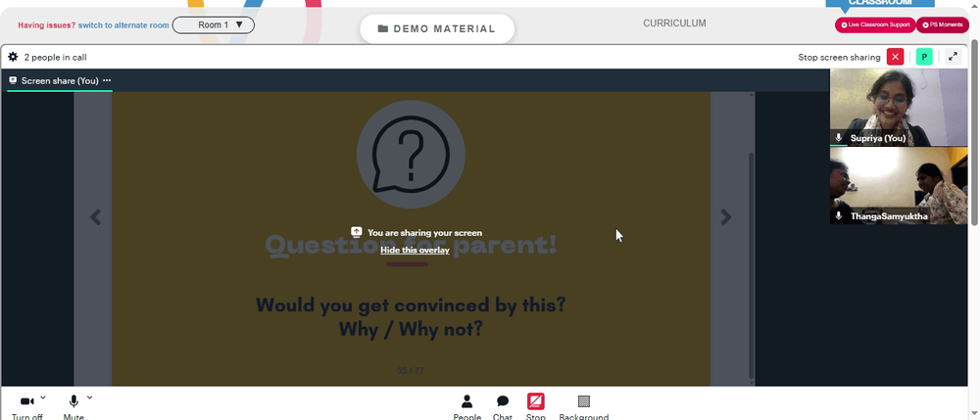Image resolution: width=980 pixels, height=420 pixels.
Task: Open Screen share options ellipsis menu
Action: [x=107, y=80]
